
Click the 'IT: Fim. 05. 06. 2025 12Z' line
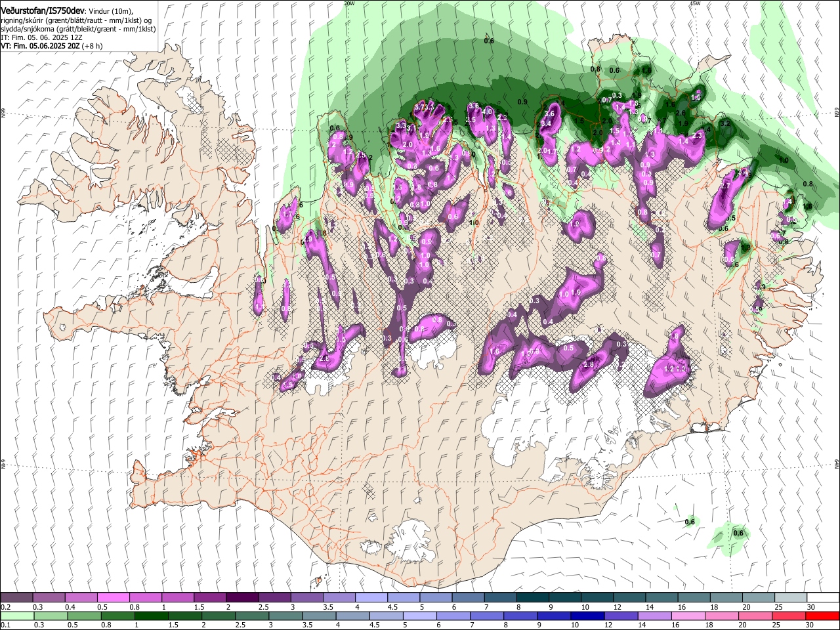(41, 37)
